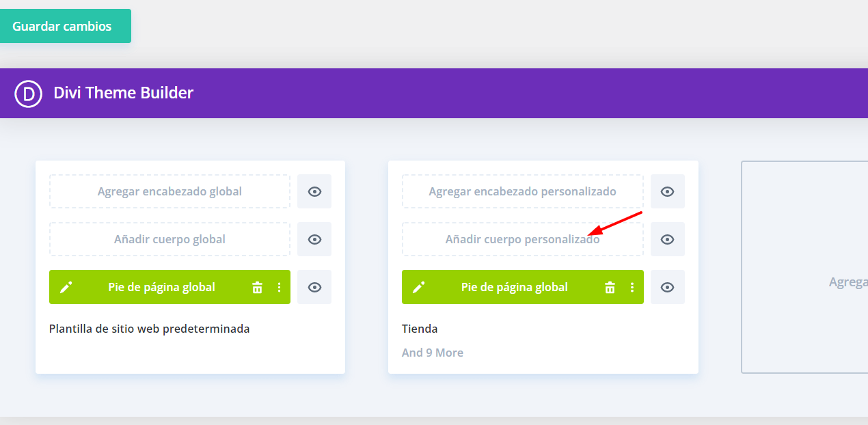
Task: Edit global footer pencil in Tienda template
Action: coord(419,287)
